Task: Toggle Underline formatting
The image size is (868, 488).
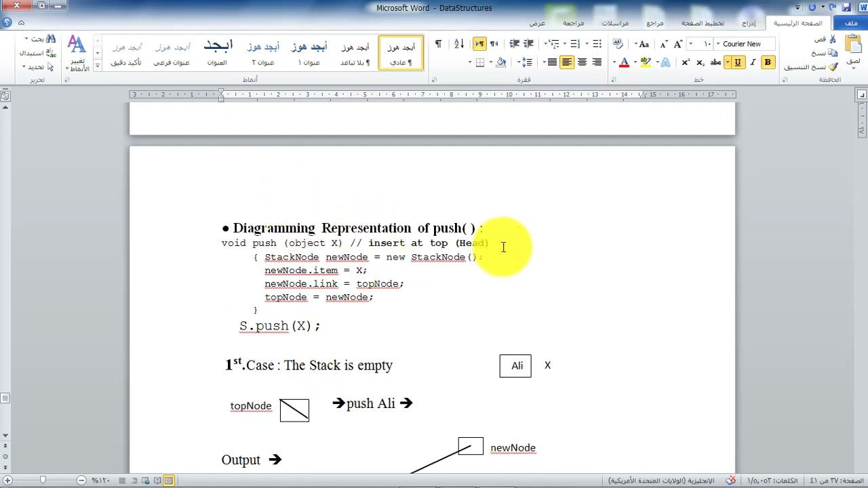Action: pyautogui.click(x=738, y=62)
